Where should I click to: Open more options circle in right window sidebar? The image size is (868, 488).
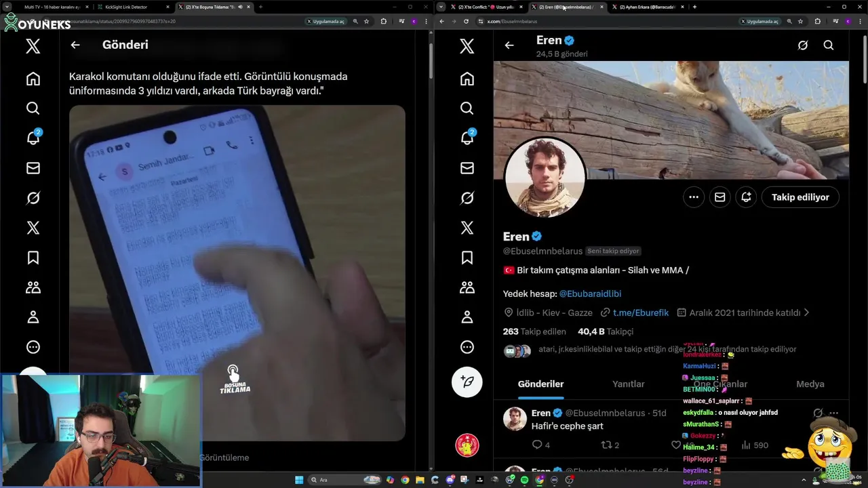467,347
